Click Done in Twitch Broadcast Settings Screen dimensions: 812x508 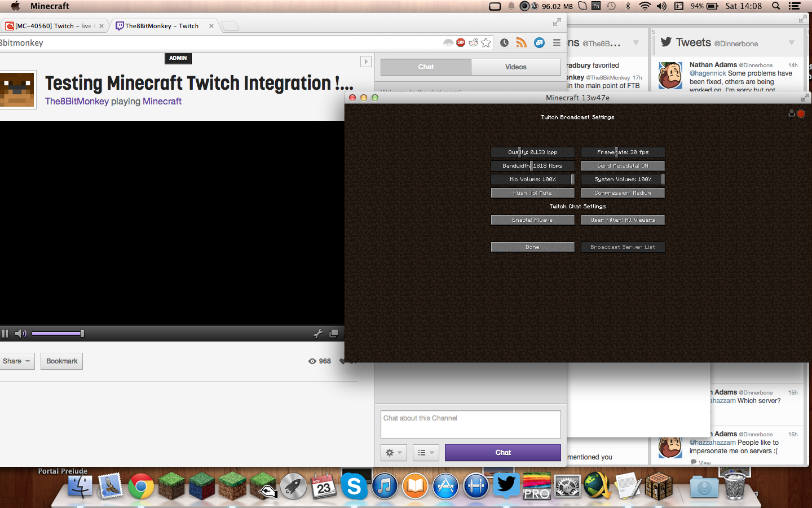pos(533,247)
